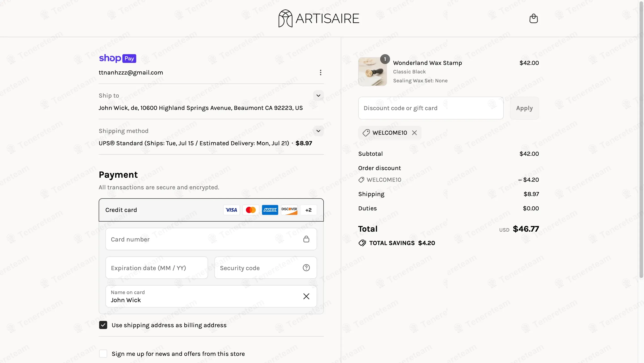Click the John Wick shipping address text
This screenshot has width=644, height=363.
[x=200, y=108]
